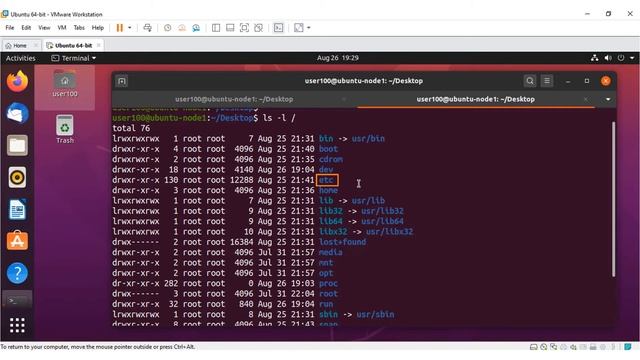640x360 pixels.
Task: Open a new tab in the terminal
Action: point(122,81)
